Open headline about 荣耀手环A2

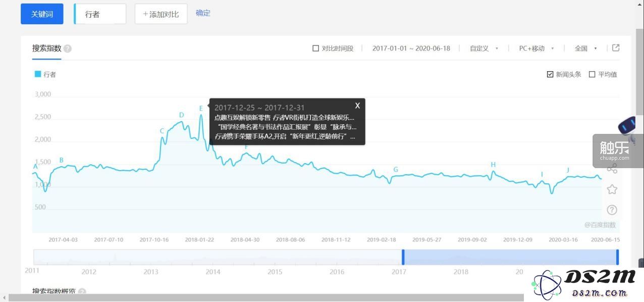285,136
